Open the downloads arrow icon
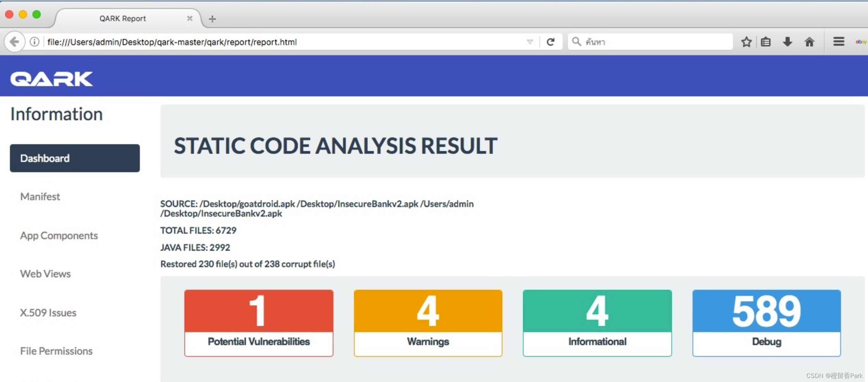This screenshot has height=382, width=868. pos(788,42)
